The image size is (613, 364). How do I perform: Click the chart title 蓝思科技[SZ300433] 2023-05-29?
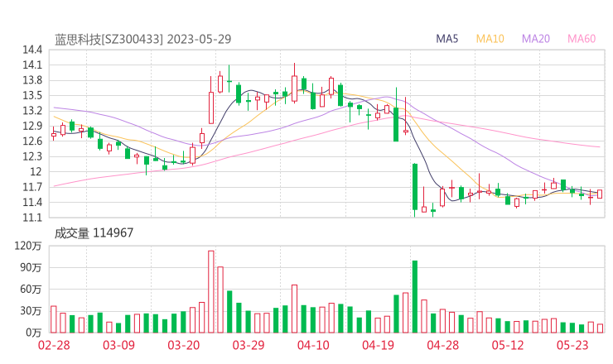pos(143,39)
